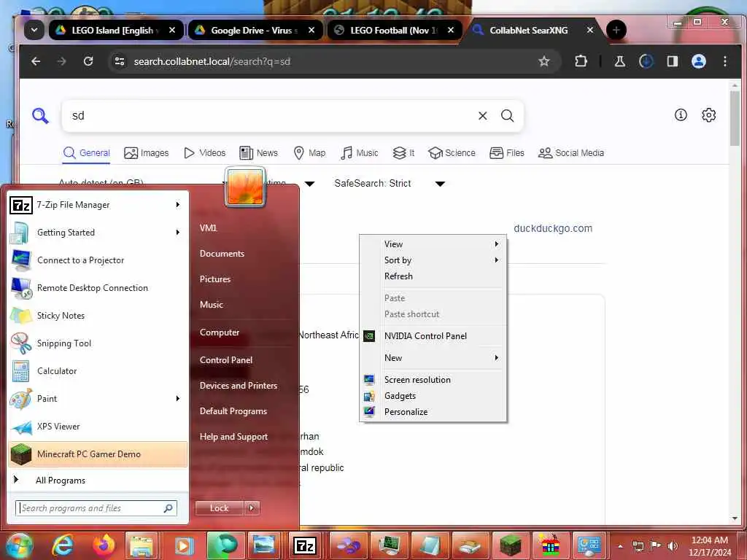Open SearXNG preferences gear icon
The image size is (747, 560).
coord(708,115)
